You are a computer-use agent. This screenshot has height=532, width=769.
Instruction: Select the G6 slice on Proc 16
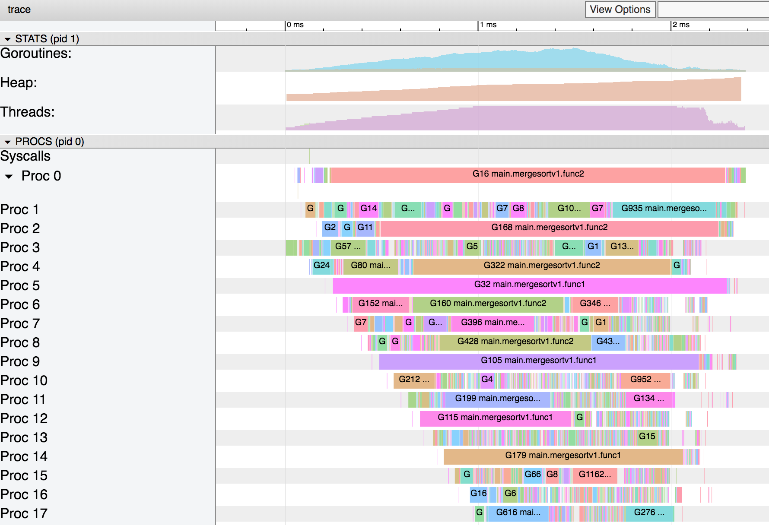point(510,494)
